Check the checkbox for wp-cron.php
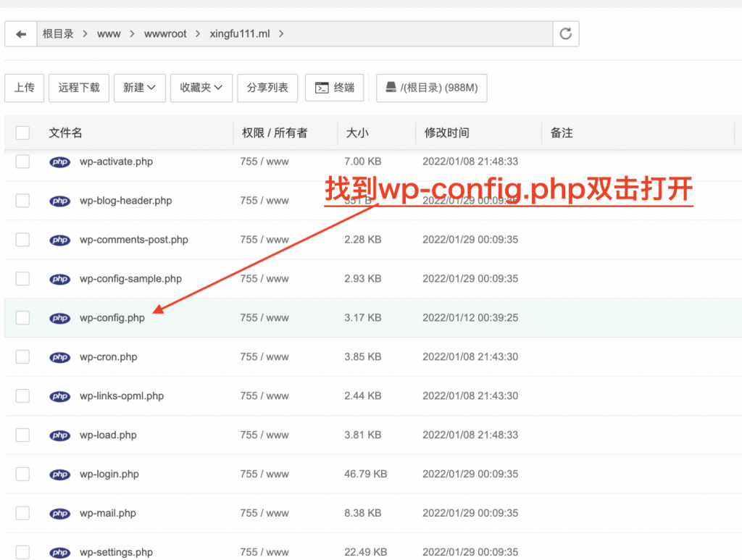The image size is (742, 560). tap(22, 356)
